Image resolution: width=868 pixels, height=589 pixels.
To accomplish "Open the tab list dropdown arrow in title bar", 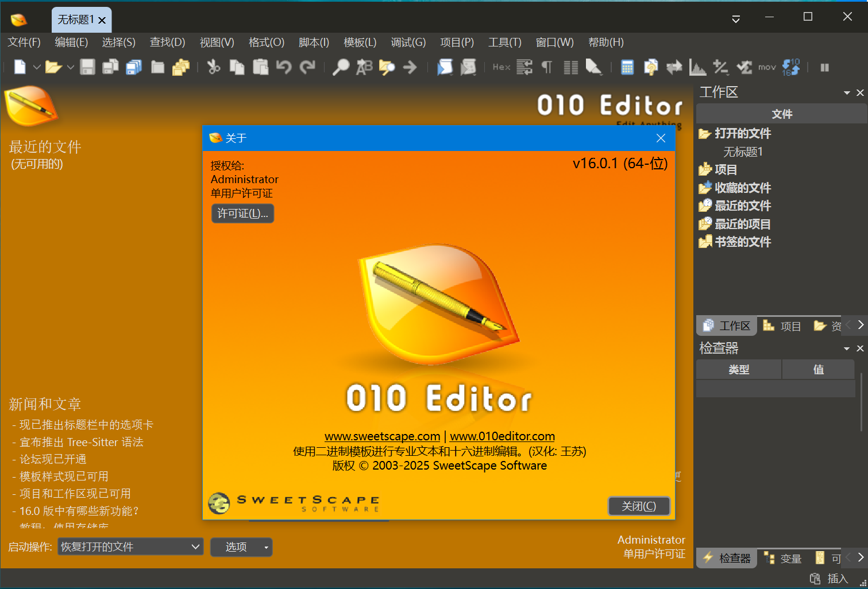I will coord(735,20).
